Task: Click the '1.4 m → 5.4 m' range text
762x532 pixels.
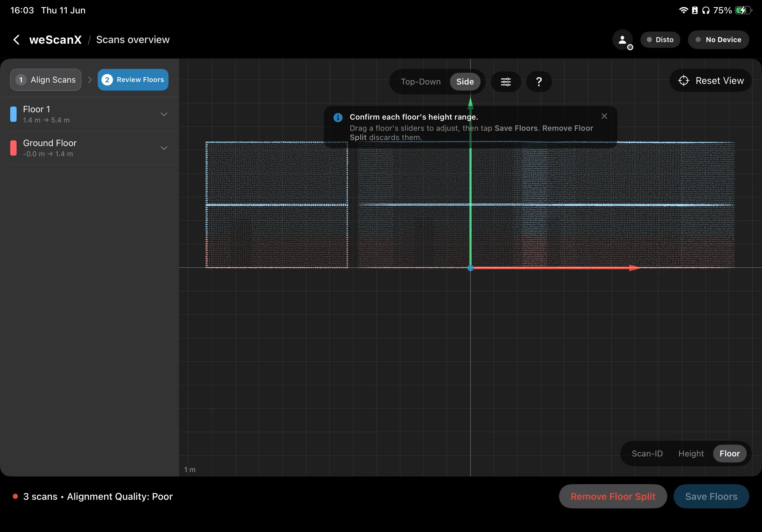Action: [46, 120]
